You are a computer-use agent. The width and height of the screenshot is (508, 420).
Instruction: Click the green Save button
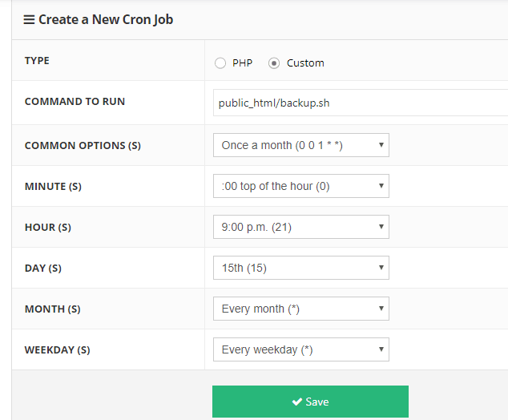(310, 402)
